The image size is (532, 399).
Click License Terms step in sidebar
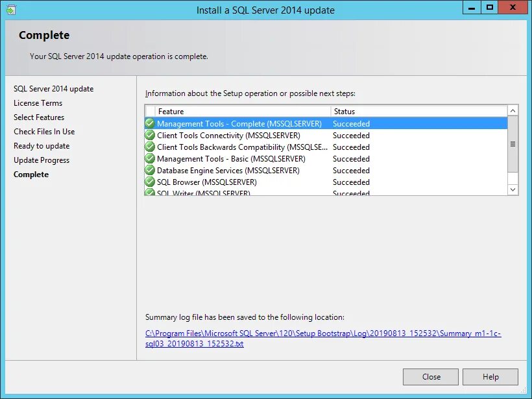(x=38, y=103)
